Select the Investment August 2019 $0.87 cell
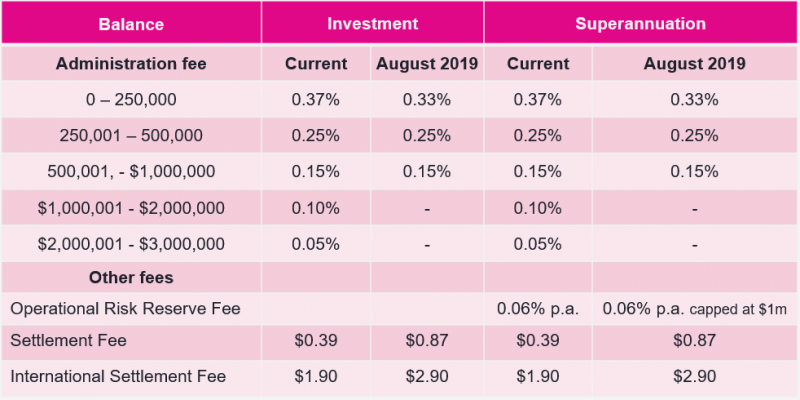This screenshot has width=800, height=400. 427,340
